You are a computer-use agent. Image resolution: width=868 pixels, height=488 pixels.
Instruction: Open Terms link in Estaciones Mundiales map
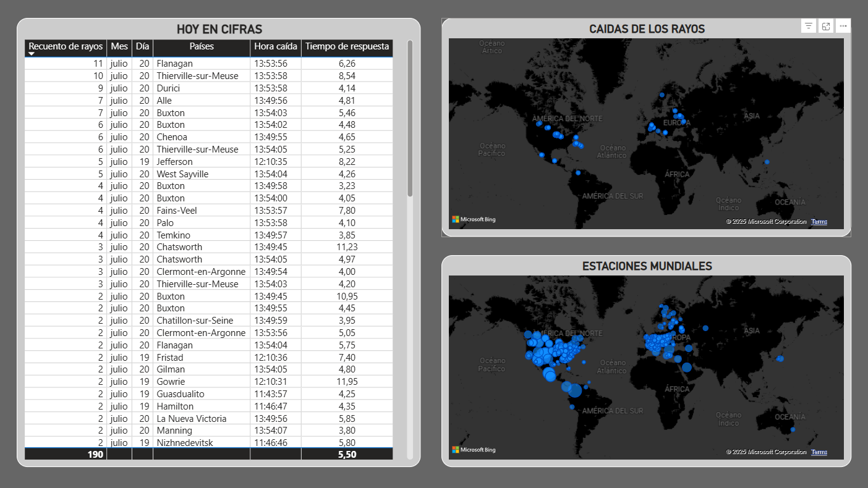tap(819, 452)
